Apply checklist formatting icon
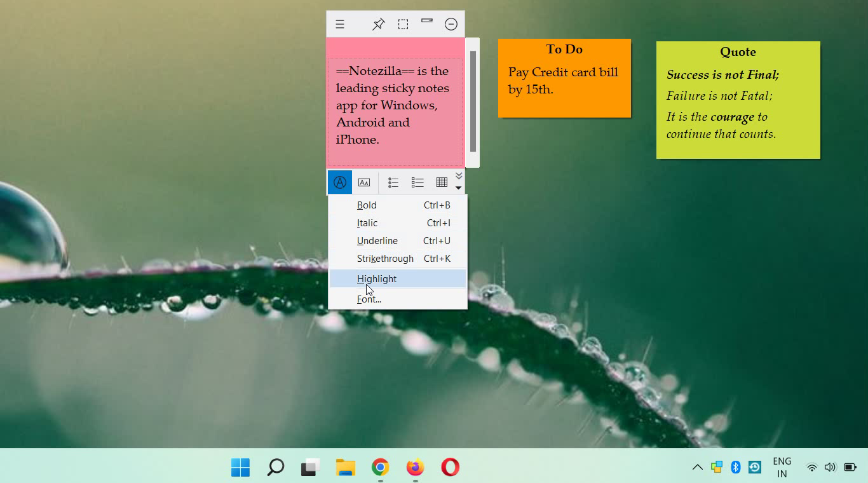 (417, 182)
